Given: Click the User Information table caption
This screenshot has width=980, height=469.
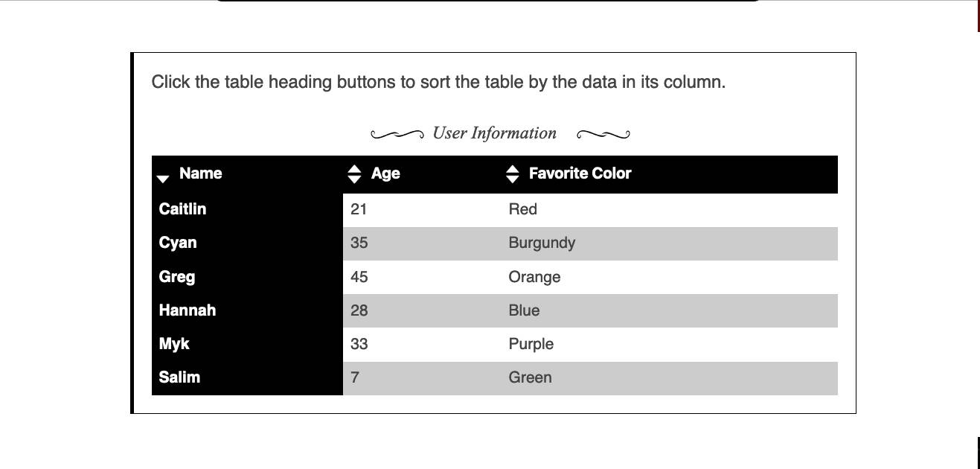Looking at the screenshot, I should coord(493,133).
